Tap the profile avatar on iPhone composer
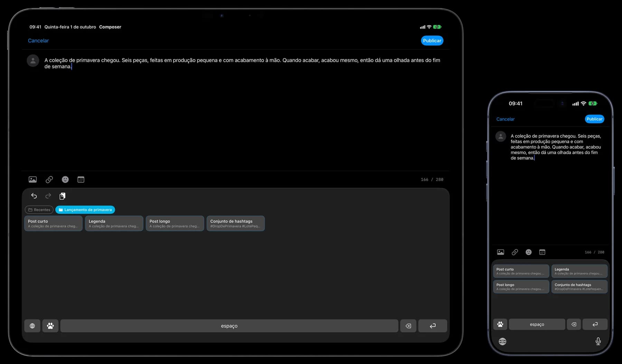Viewport: 622px width, 364px height. 501,136
